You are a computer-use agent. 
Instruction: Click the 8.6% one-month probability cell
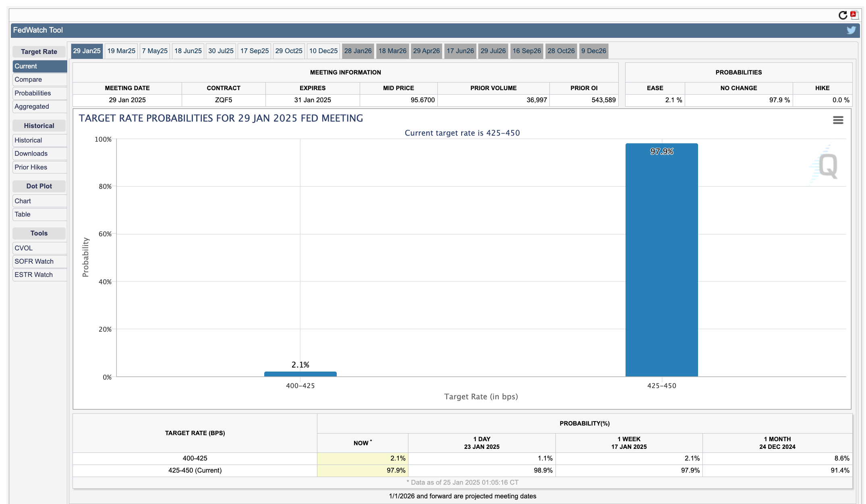[777, 459]
